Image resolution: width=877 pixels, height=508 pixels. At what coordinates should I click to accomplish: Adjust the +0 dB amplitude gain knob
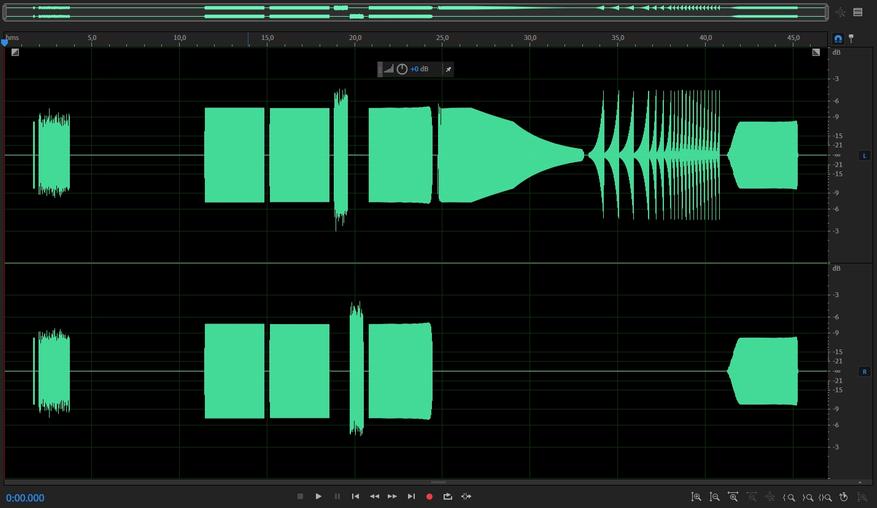pyautogui.click(x=402, y=69)
